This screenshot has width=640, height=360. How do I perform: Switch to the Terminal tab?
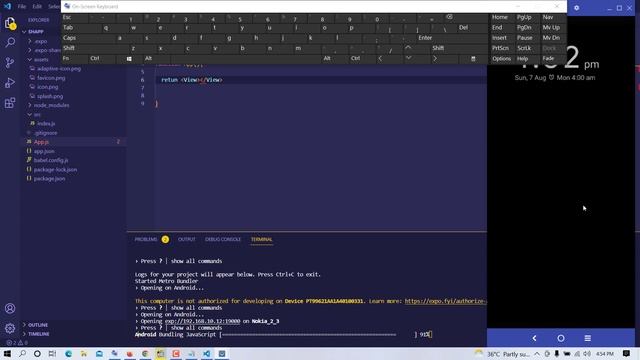point(262,239)
